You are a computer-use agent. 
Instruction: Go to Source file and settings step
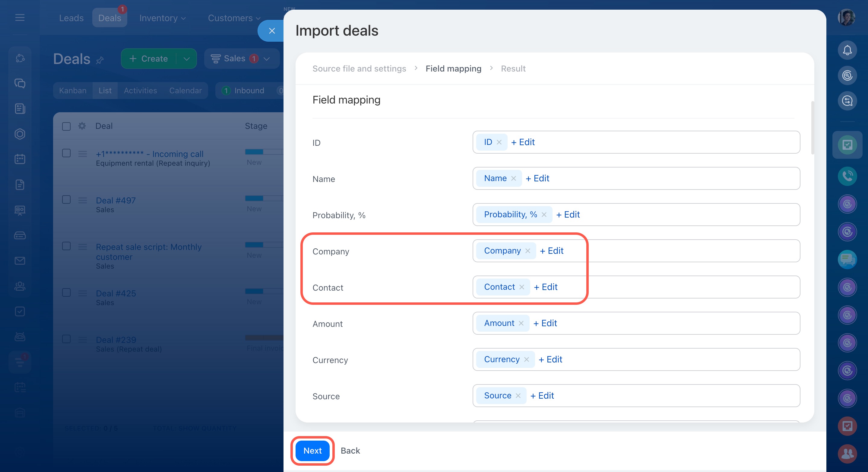359,69
